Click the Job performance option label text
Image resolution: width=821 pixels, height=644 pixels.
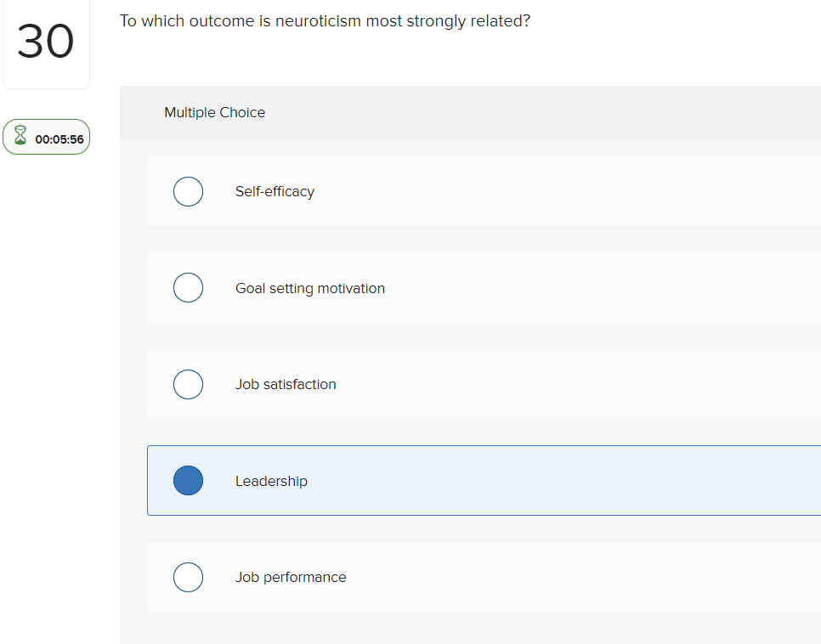click(291, 577)
